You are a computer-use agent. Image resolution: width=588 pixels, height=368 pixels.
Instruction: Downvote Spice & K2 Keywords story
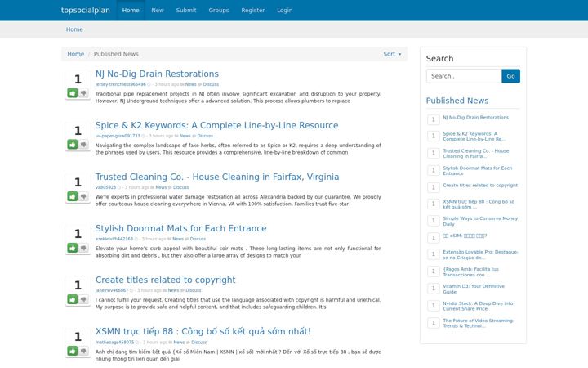tap(83, 144)
